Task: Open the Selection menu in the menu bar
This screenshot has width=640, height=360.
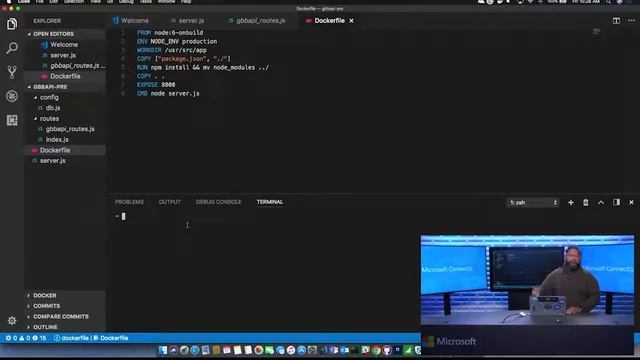Action: (x=74, y=2)
